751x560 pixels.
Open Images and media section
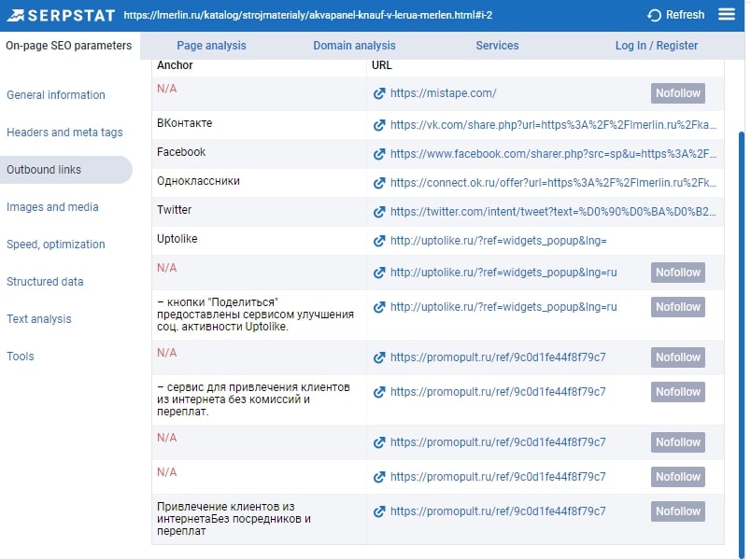click(52, 207)
